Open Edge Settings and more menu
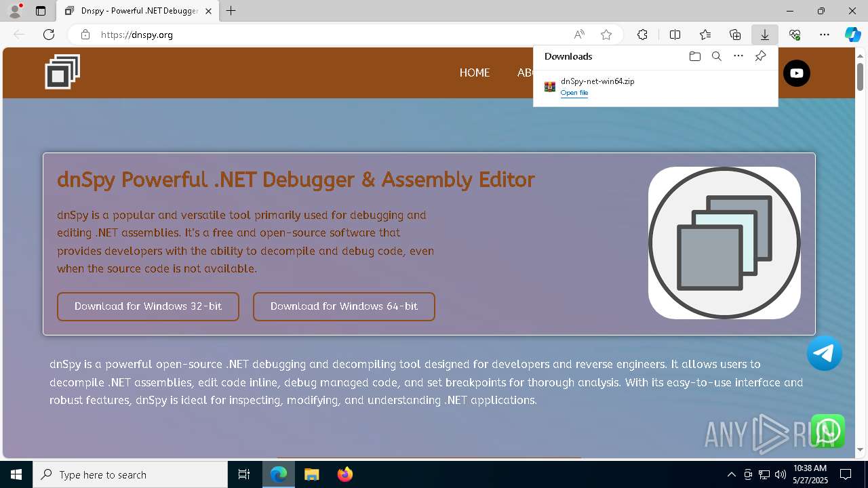 pos(825,35)
